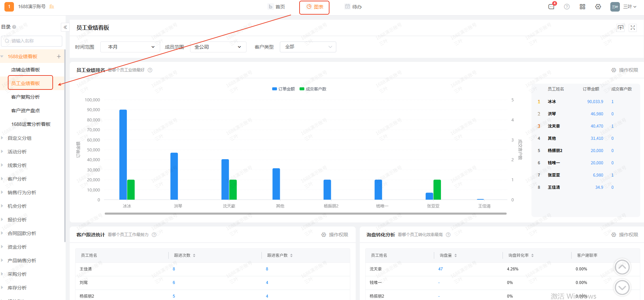Expand the 机会分析 group
Screen dimensions: 644x300
coord(2,206)
